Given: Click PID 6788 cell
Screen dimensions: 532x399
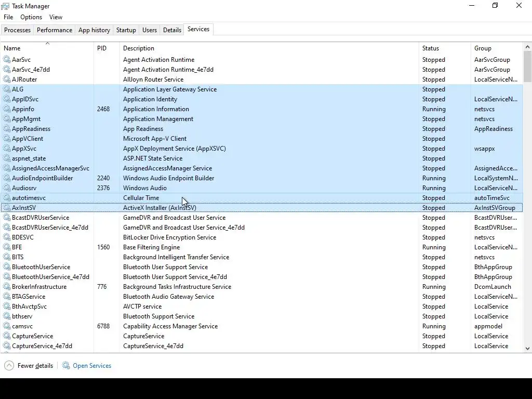Looking at the screenshot, I should pos(103,326).
